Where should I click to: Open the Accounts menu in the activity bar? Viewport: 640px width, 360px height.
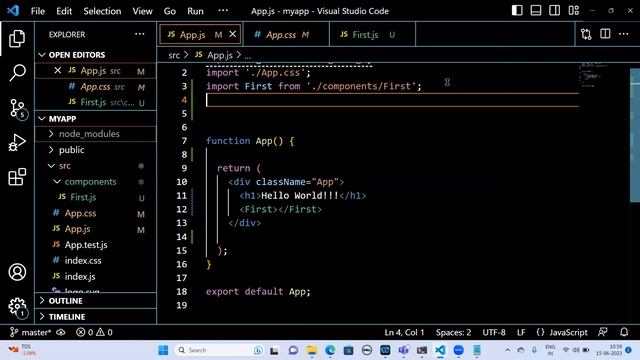coord(17,272)
